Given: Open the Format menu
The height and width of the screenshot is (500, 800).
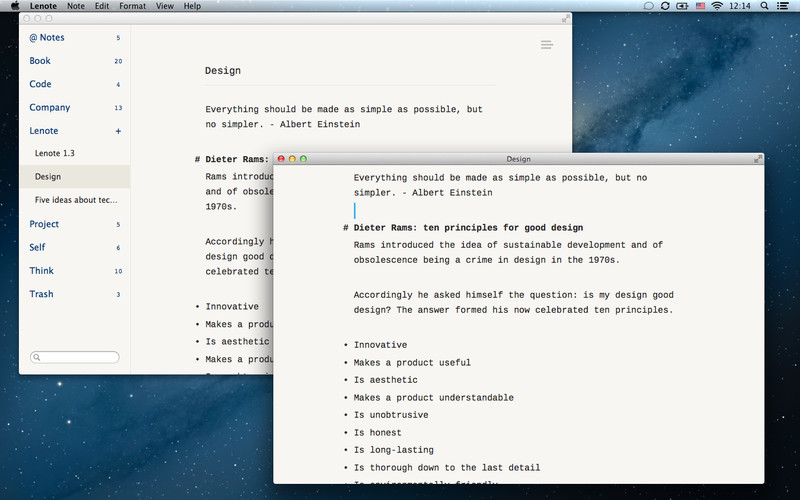Looking at the screenshot, I should 133,6.
